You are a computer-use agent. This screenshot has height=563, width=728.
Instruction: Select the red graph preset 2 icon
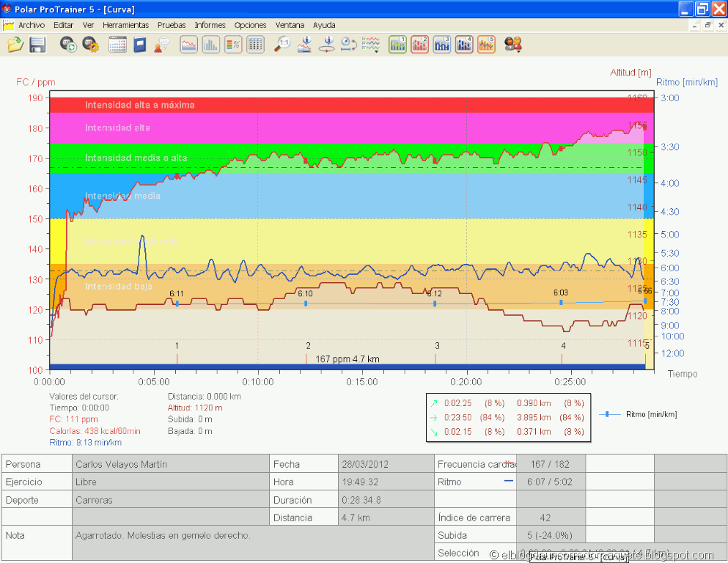click(419, 45)
